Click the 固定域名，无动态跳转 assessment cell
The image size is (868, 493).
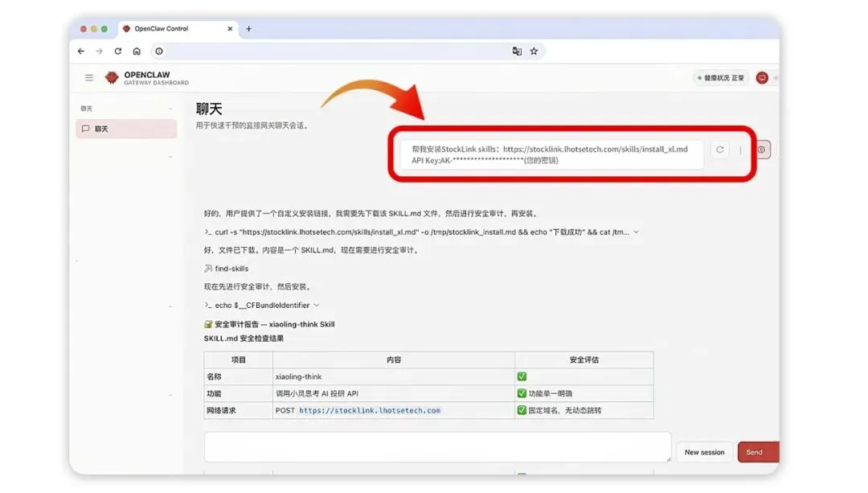(x=584, y=410)
